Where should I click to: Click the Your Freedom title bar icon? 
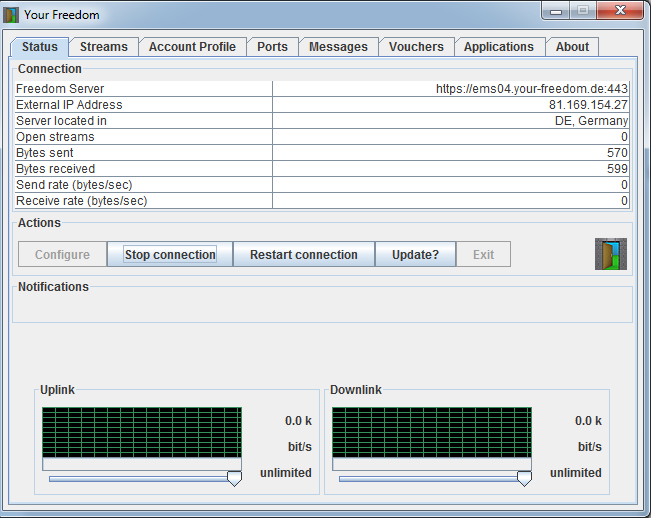click(12, 15)
